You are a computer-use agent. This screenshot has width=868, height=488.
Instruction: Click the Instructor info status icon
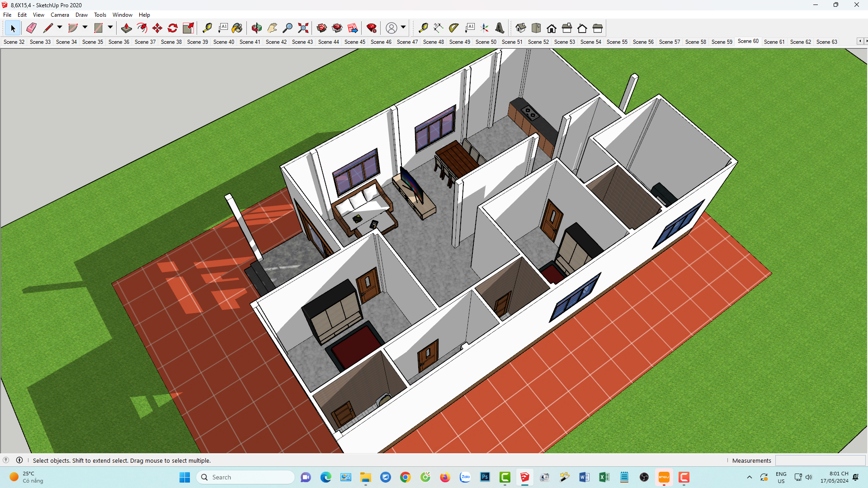19,460
